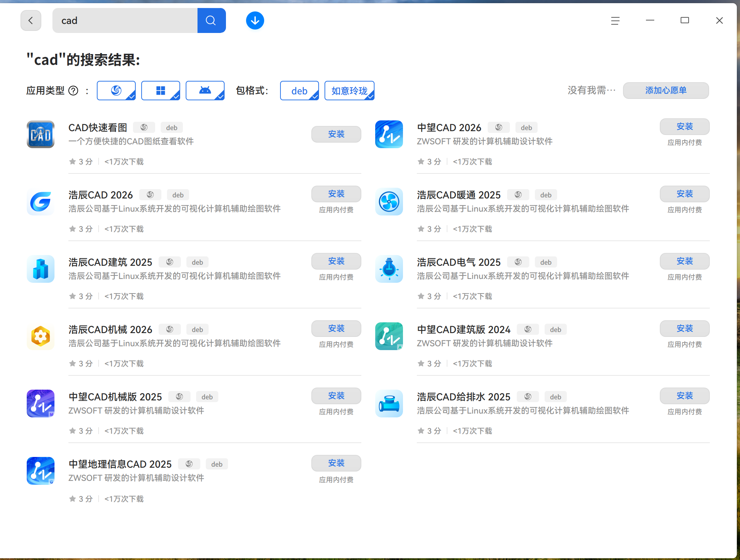Toggle the Linux app type filter checkbox

[116, 91]
